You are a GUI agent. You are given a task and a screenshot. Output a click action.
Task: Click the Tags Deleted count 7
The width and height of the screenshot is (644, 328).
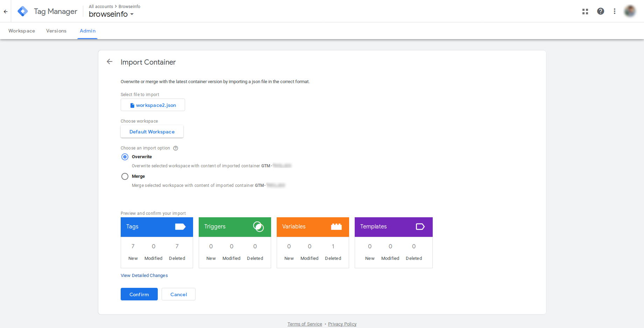pos(177,246)
